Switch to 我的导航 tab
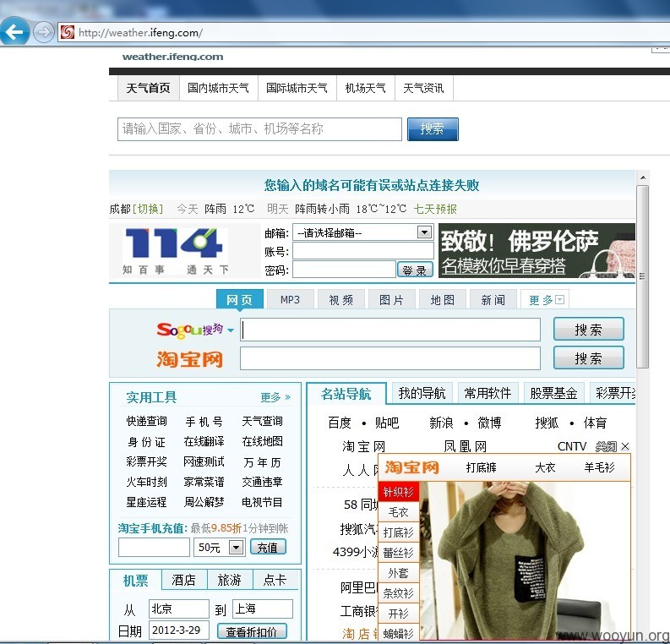670x644 pixels. [x=422, y=393]
